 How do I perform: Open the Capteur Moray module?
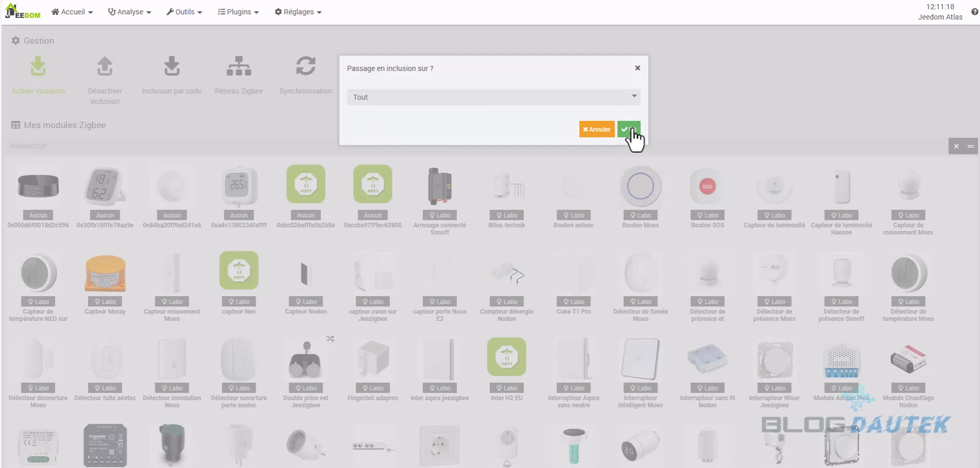pyautogui.click(x=105, y=274)
